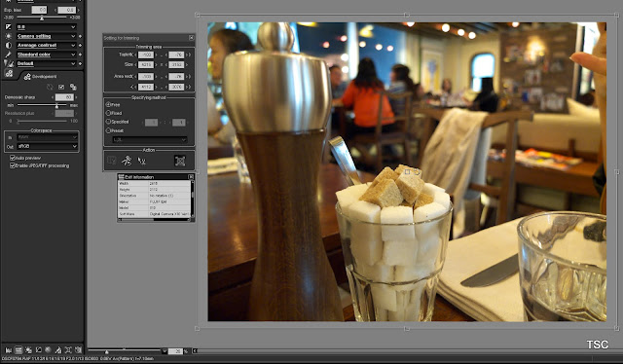Click the white balance sun icon

[8, 36]
